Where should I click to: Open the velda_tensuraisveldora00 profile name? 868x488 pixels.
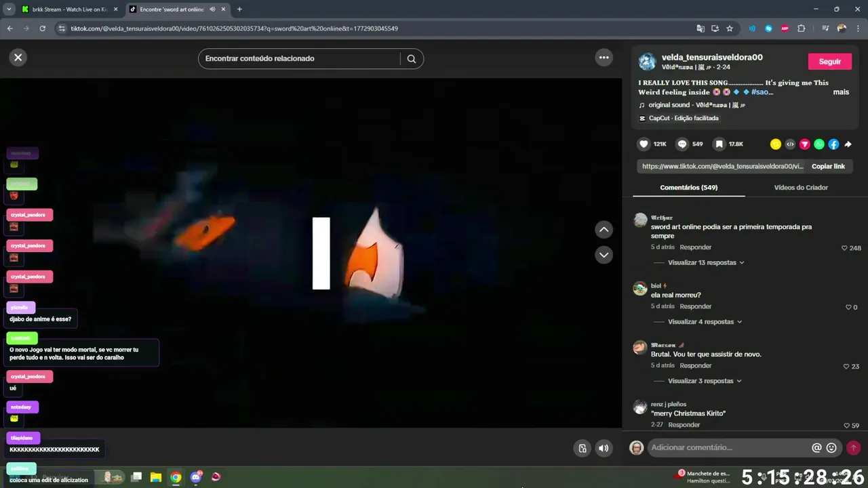coord(712,58)
